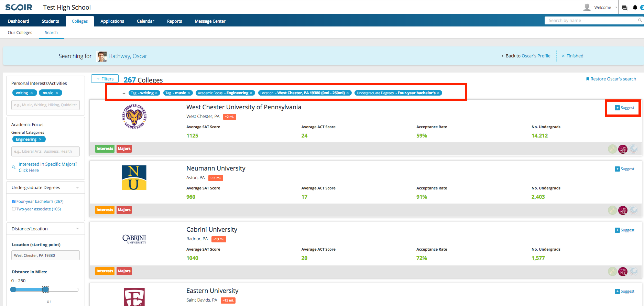Open the Reports tab

(175, 21)
